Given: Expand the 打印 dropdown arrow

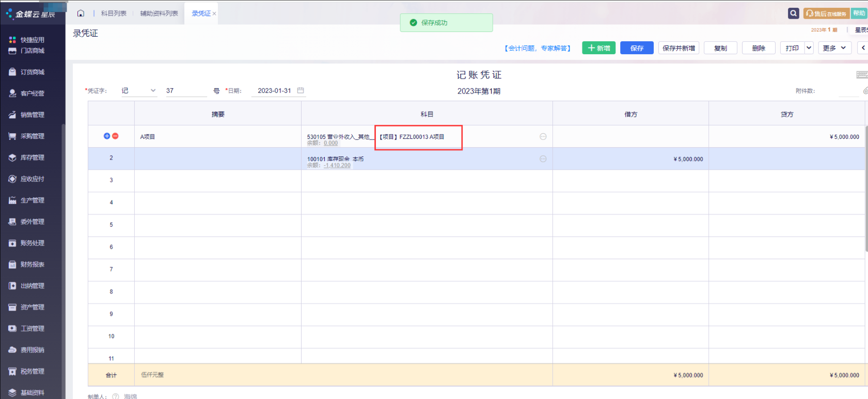Looking at the screenshot, I should click(x=809, y=48).
